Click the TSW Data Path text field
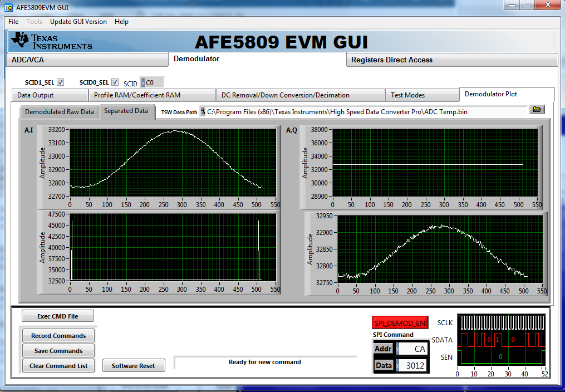This screenshot has width=565, height=392. coord(366,112)
